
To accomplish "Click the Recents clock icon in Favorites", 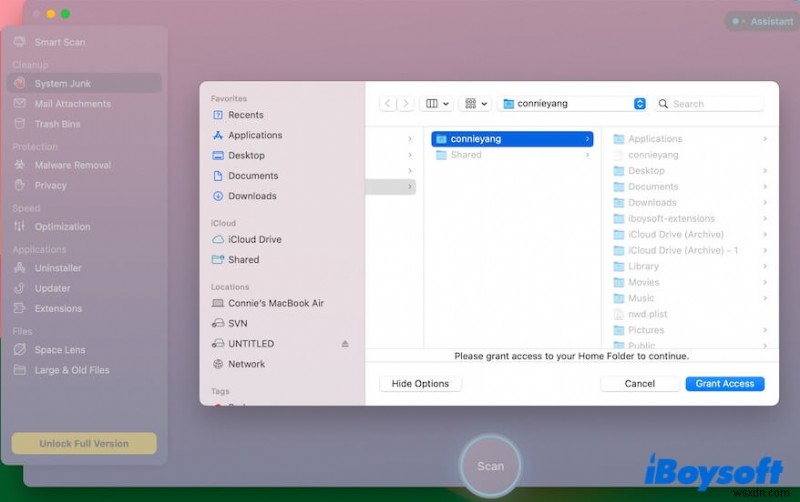I will [x=218, y=115].
